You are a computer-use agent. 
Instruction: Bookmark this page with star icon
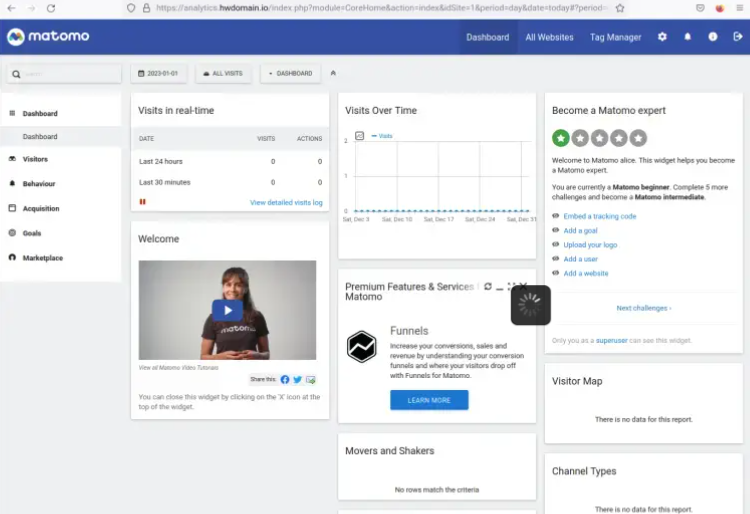click(x=620, y=8)
